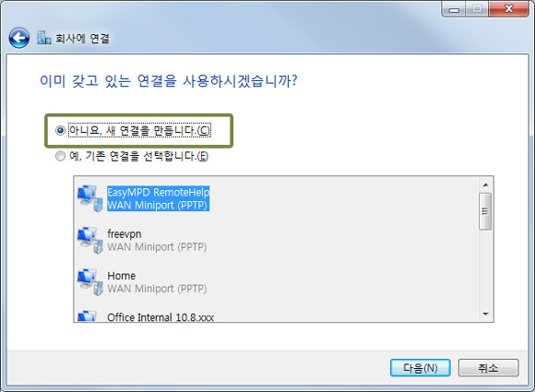
Task: Click the list scrollbar up arrow
Action: (x=485, y=184)
